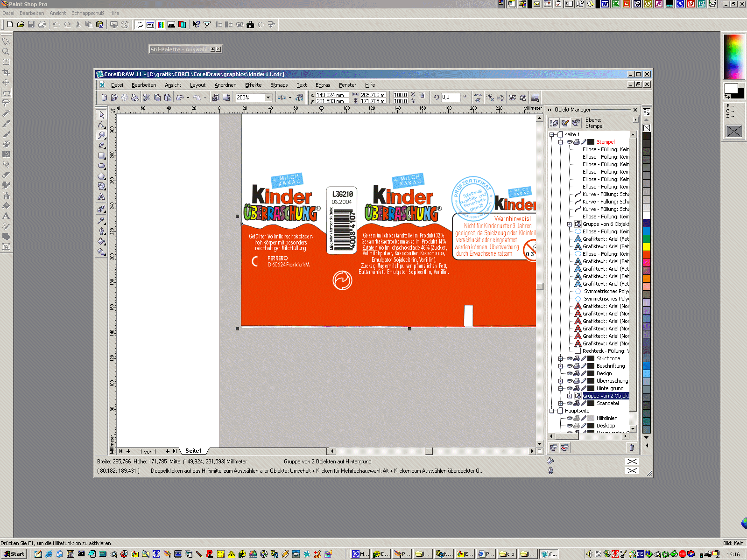The image size is (747, 560).
Task: Select the Scandatei layer in Objekt-Manager
Action: point(607,403)
